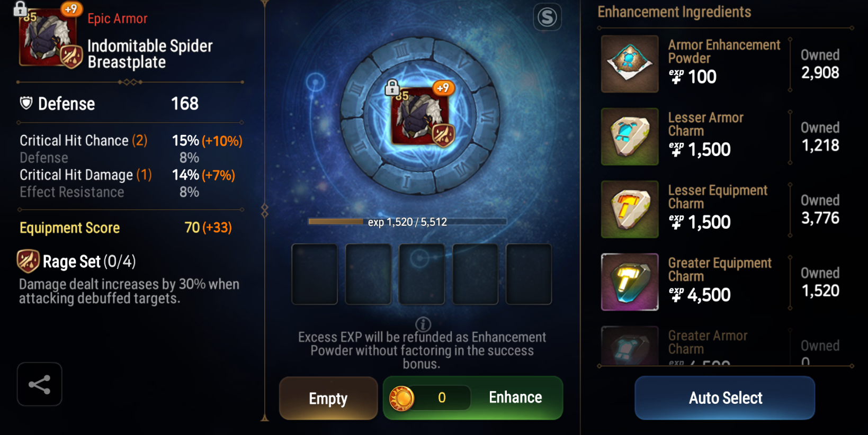Tap the Armor Enhancement Powder icon

[630, 64]
